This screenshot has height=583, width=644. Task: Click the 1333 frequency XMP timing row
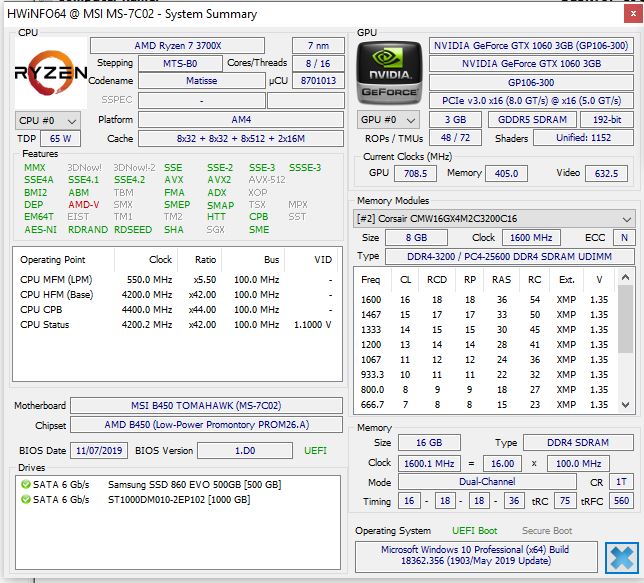pyautogui.click(x=485, y=330)
